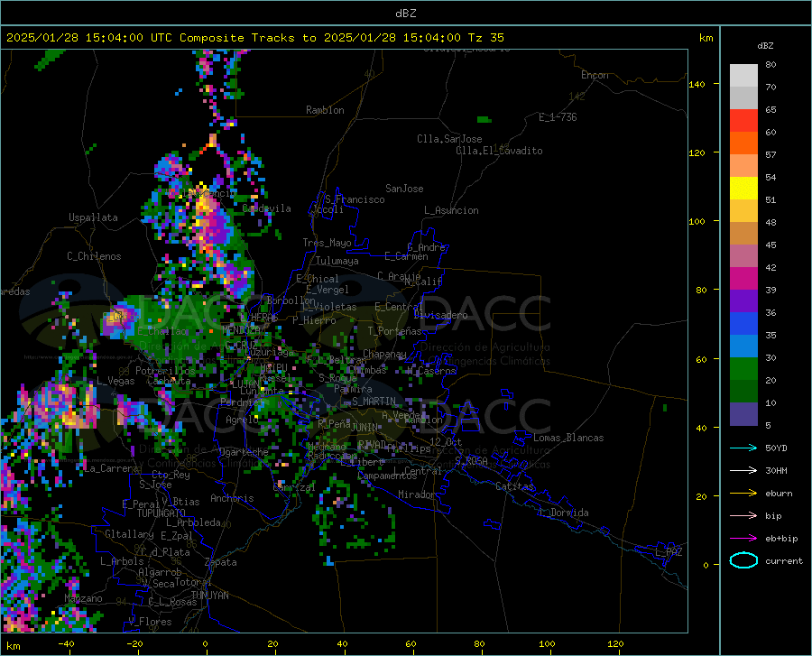
Task: Click the 'dBZ' heading above the color scale
Action: click(765, 45)
